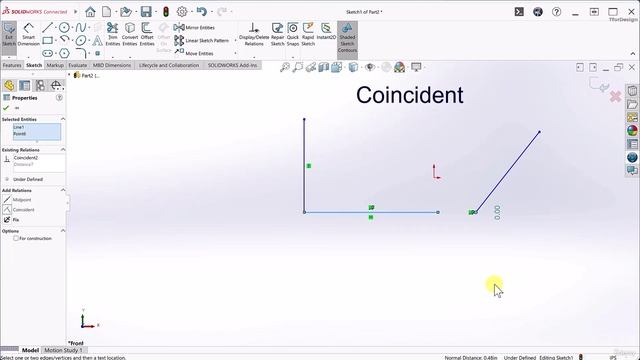The height and width of the screenshot is (360, 640).
Task: Select the Sketch Fillet tool
Action: 81,53
